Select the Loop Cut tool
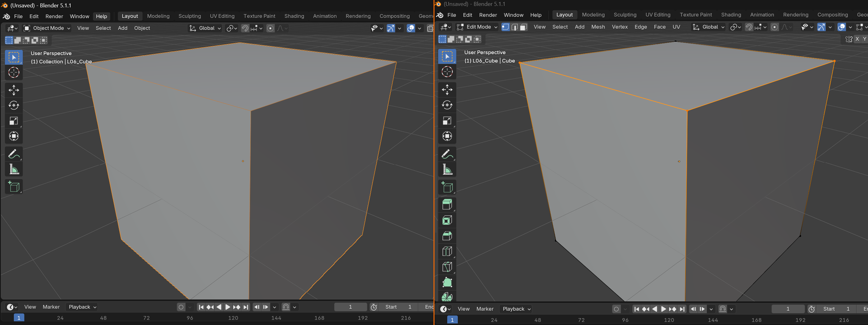Viewport: 868px width, 325px height. 447,251
